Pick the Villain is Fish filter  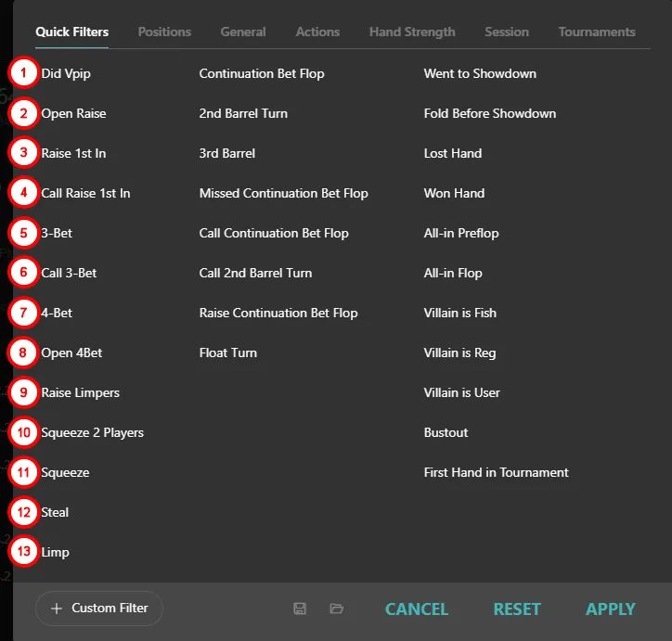click(459, 313)
